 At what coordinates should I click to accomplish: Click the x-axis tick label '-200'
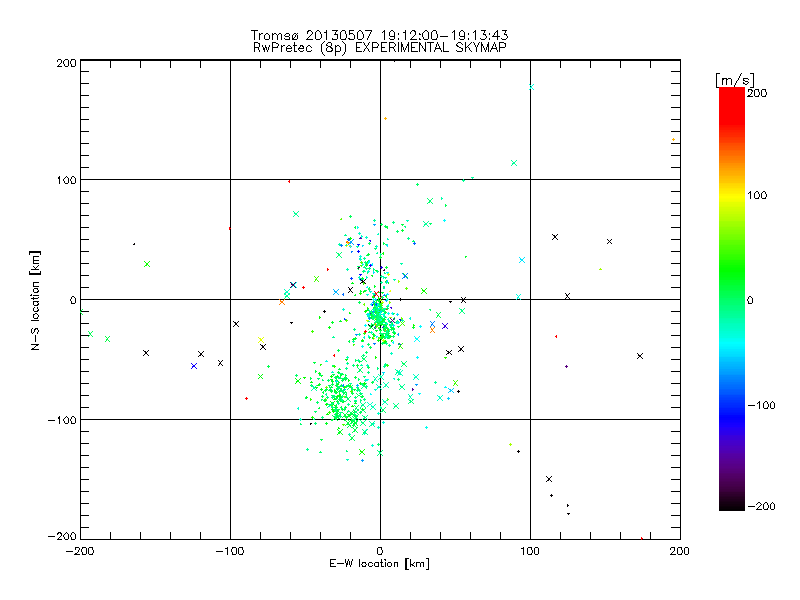click(80, 551)
